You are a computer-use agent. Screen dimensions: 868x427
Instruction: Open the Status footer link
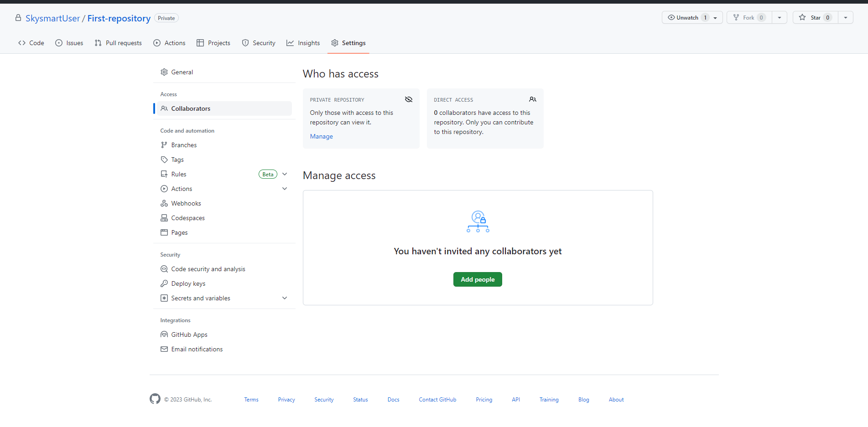(x=360, y=400)
